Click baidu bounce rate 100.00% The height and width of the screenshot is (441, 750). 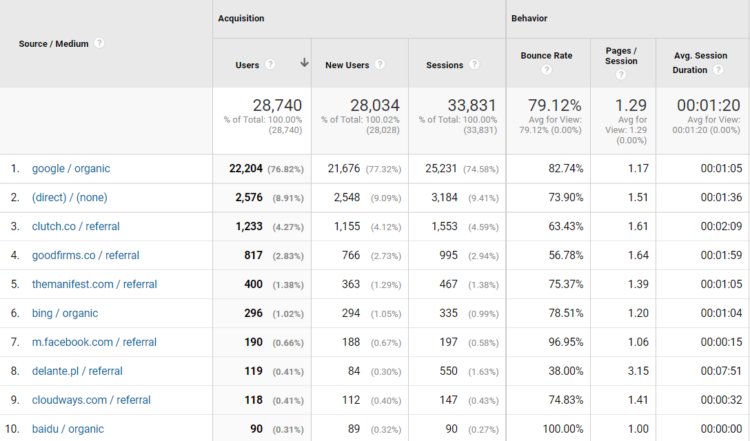pos(563,429)
